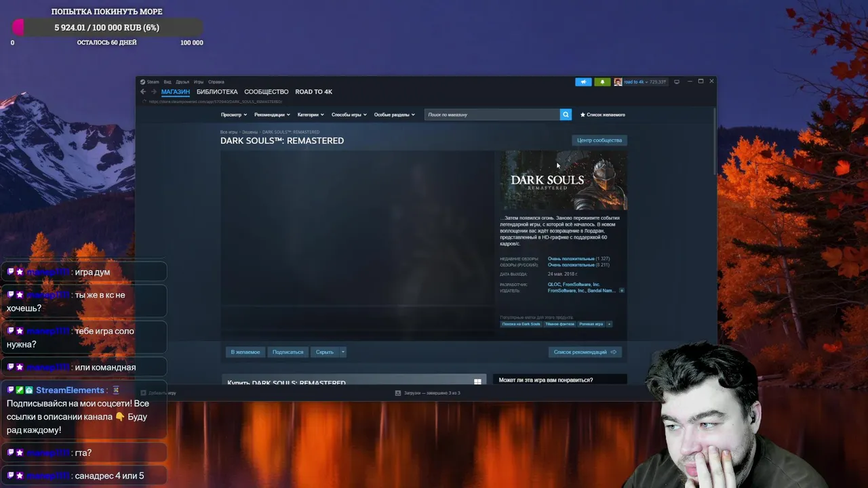This screenshot has width=868, height=488.
Task: Click the StreamElements name in chat overlay
Action: tap(70, 390)
